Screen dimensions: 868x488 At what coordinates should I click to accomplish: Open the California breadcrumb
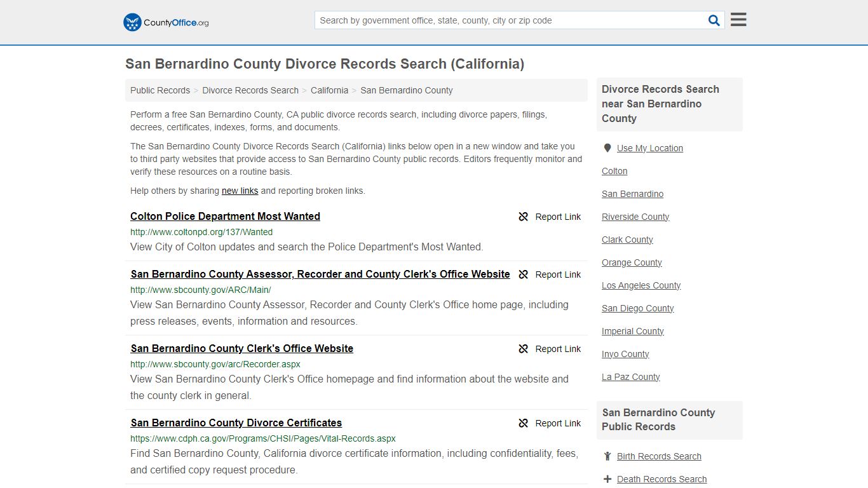point(329,90)
